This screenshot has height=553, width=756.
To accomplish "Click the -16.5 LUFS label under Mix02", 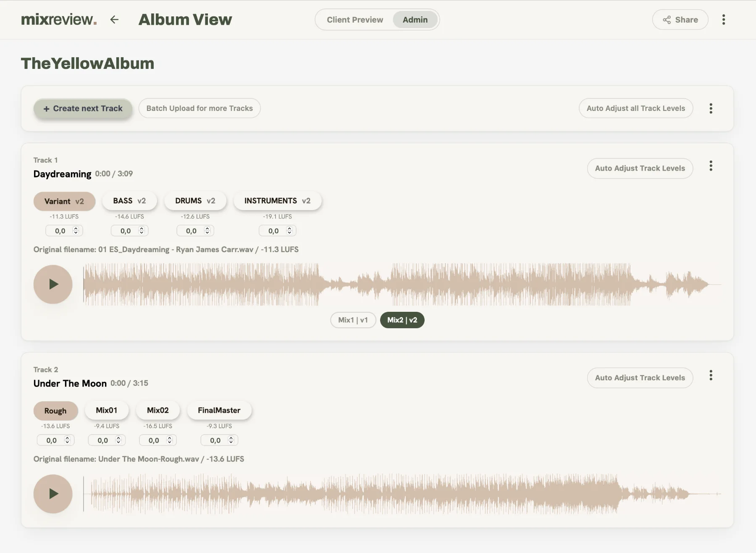I will (x=158, y=426).
